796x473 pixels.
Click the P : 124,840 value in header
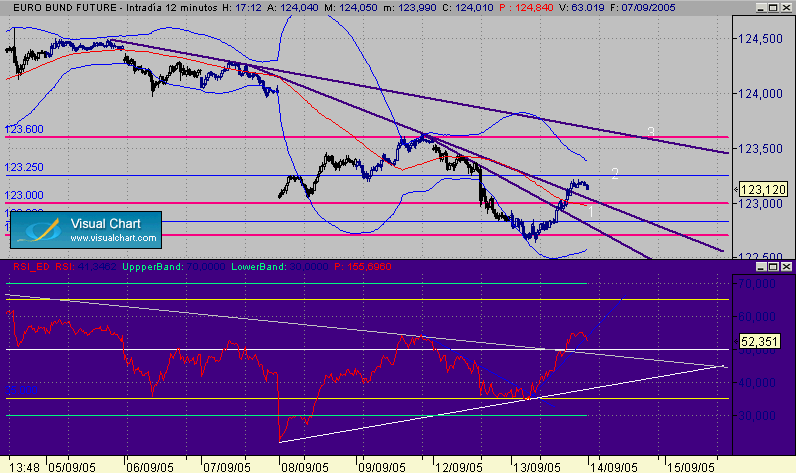click(x=526, y=8)
